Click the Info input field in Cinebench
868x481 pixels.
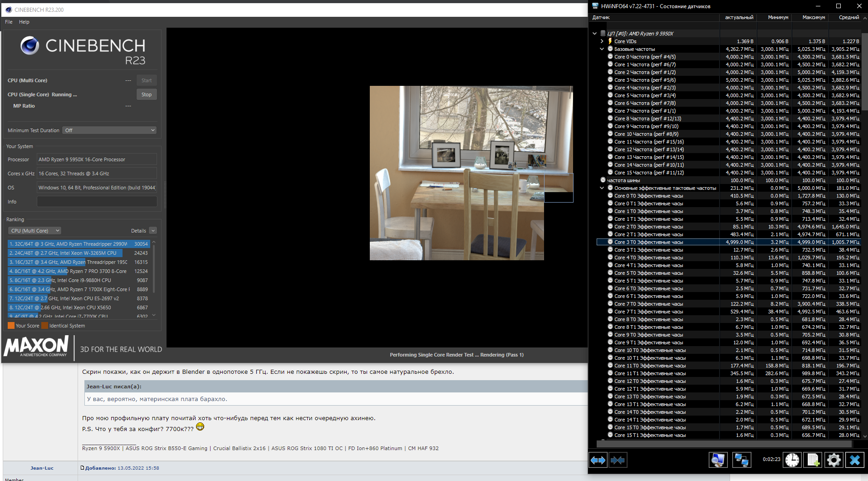coord(97,202)
